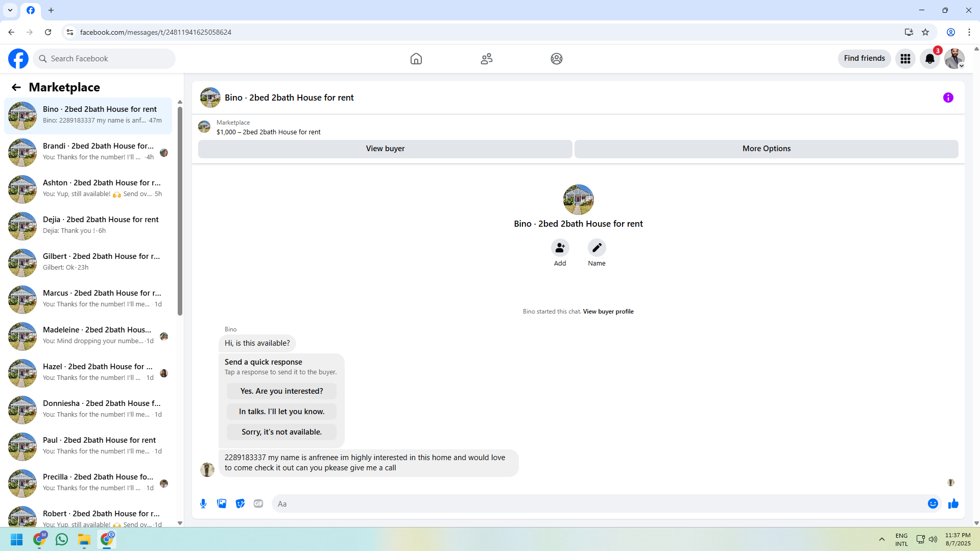
Task: Open conversation information purple icon
Action: tap(948, 98)
